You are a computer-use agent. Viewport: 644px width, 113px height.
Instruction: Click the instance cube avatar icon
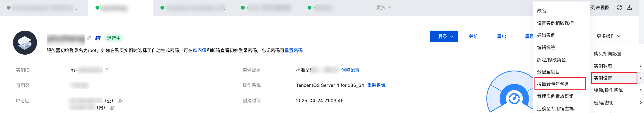coord(25,42)
